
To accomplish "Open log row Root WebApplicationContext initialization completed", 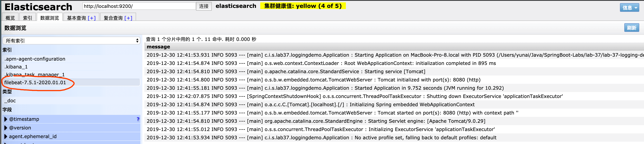I will coord(394,63).
